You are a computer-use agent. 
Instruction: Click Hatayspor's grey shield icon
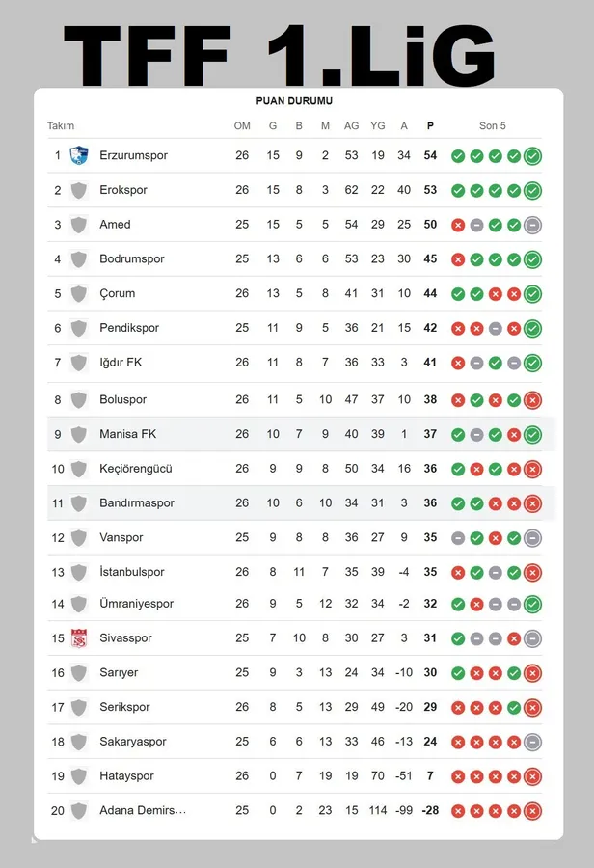coord(79,776)
